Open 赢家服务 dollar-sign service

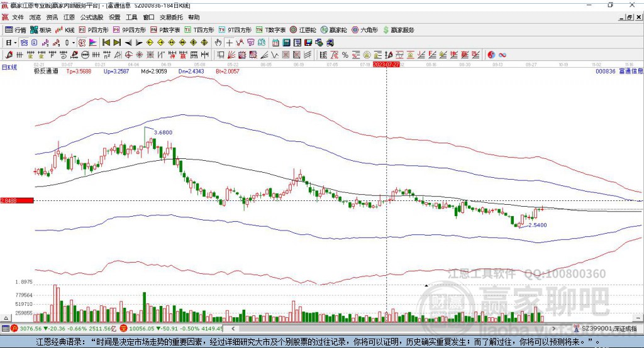[x=398, y=30]
